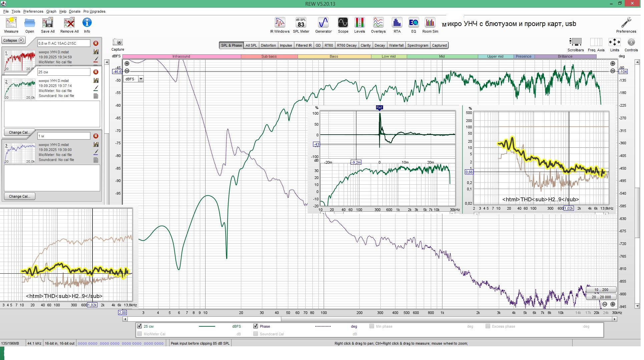Screen dimensions: 644x360
Task: Select measurement 1 thumbnail
Action: tap(20, 60)
